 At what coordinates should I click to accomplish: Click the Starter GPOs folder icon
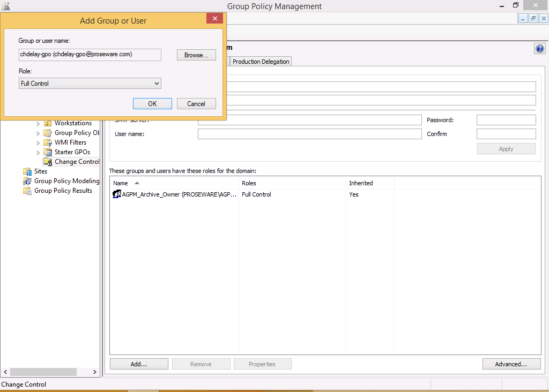(x=48, y=152)
